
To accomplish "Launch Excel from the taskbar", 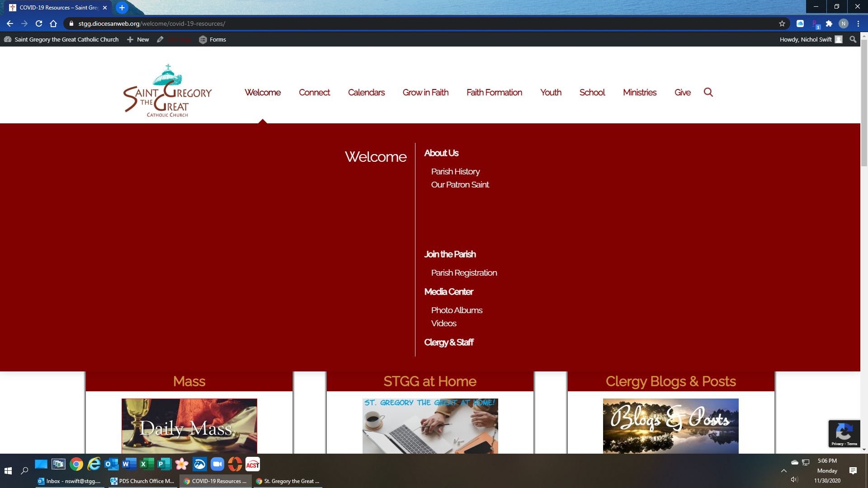I will pyautogui.click(x=146, y=464).
